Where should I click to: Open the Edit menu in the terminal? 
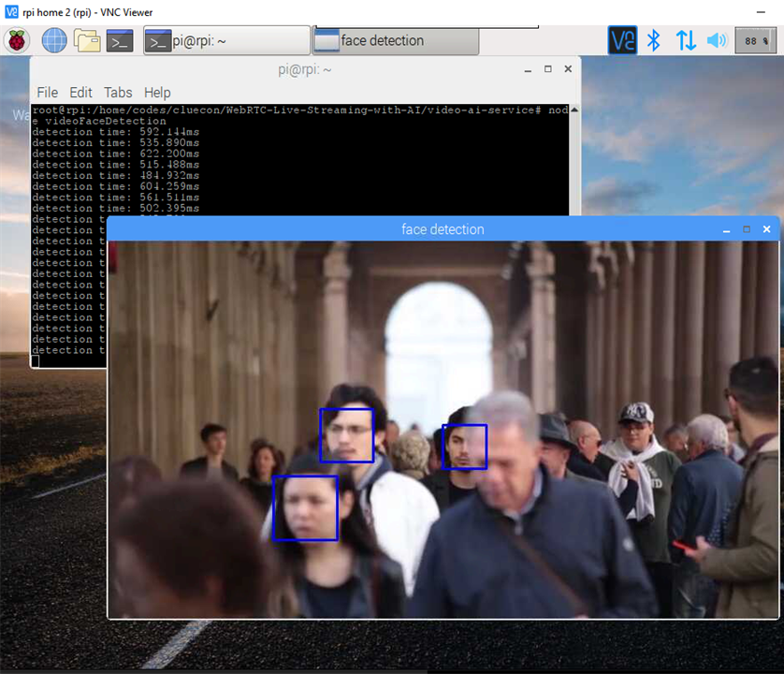(80, 93)
